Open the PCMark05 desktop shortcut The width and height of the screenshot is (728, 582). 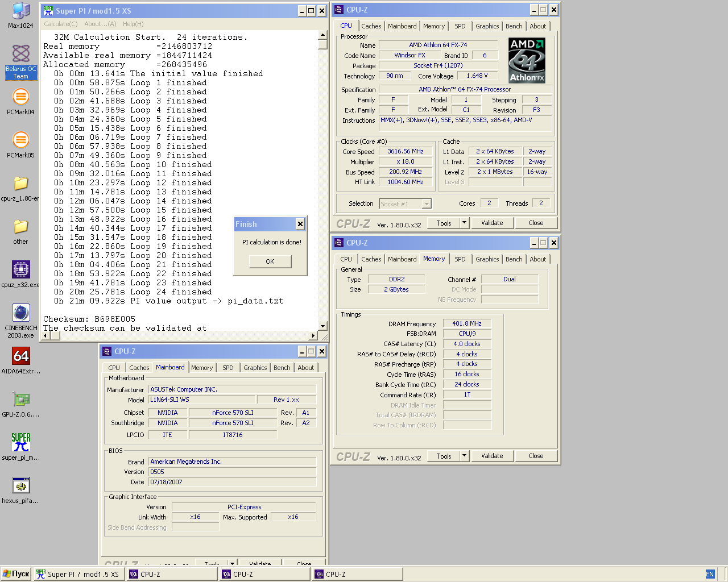tap(20, 145)
